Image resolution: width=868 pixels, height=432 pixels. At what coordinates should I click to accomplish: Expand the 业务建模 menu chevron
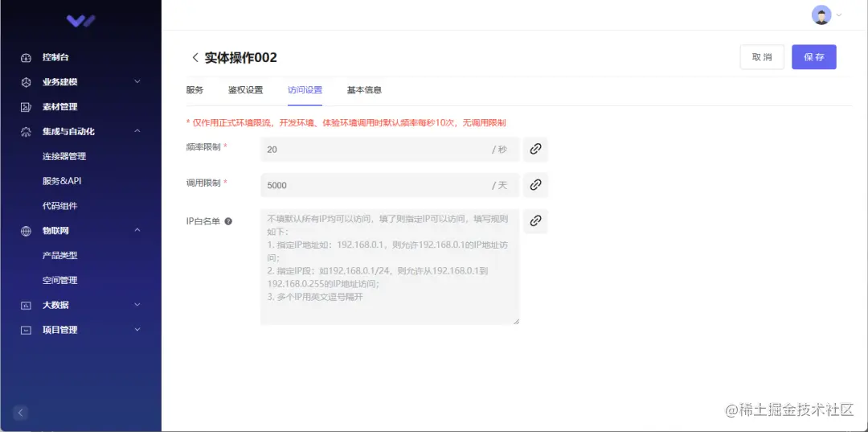click(137, 82)
